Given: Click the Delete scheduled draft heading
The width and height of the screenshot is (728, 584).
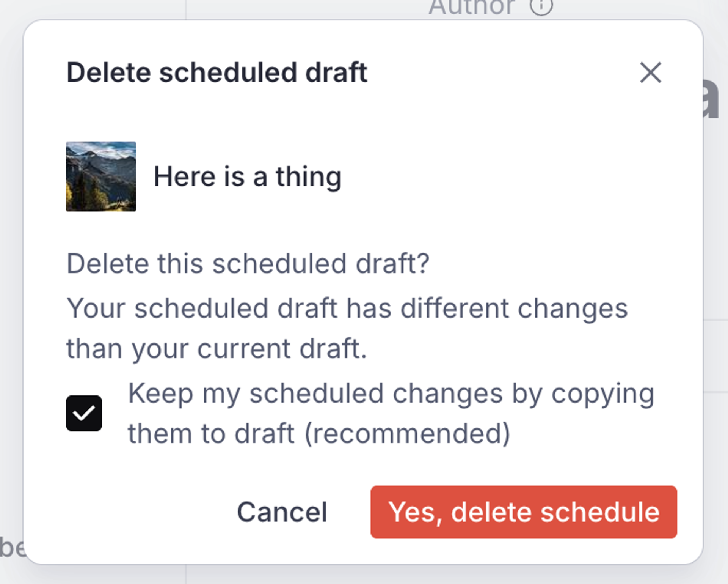Looking at the screenshot, I should tap(217, 73).
